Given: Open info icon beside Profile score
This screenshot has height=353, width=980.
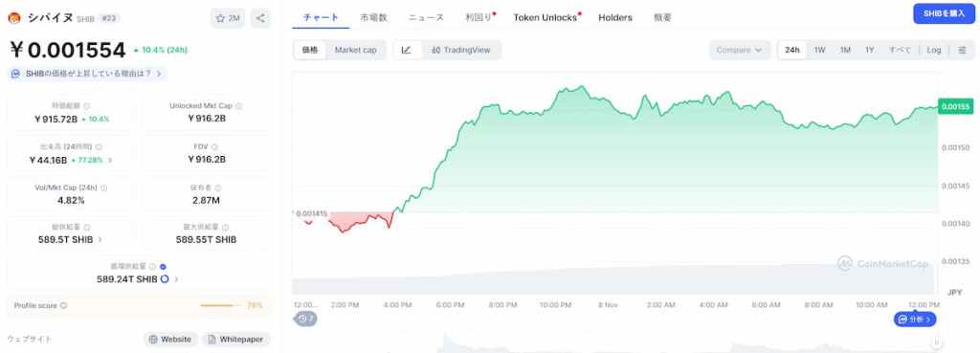Looking at the screenshot, I should [x=63, y=305].
